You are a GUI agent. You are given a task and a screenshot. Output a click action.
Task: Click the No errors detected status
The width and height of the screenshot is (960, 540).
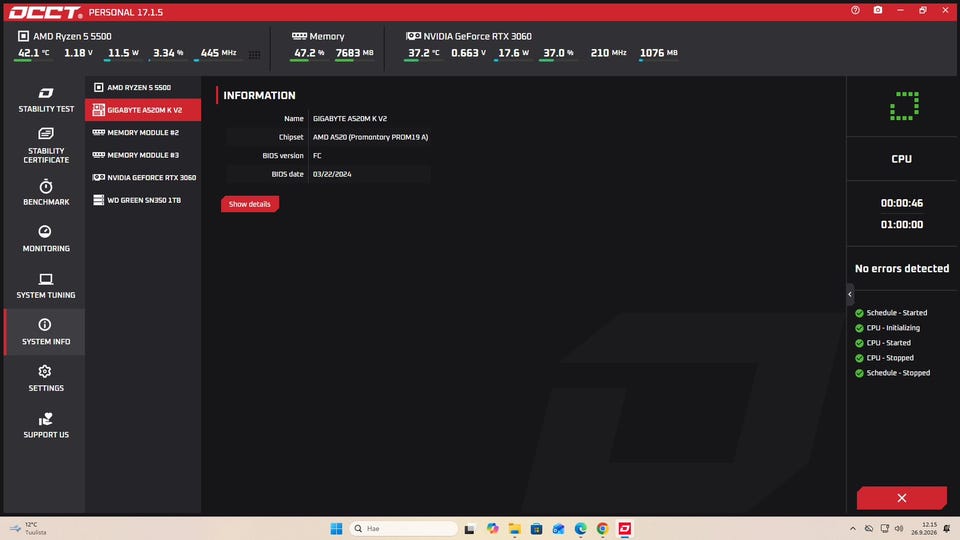(x=902, y=269)
